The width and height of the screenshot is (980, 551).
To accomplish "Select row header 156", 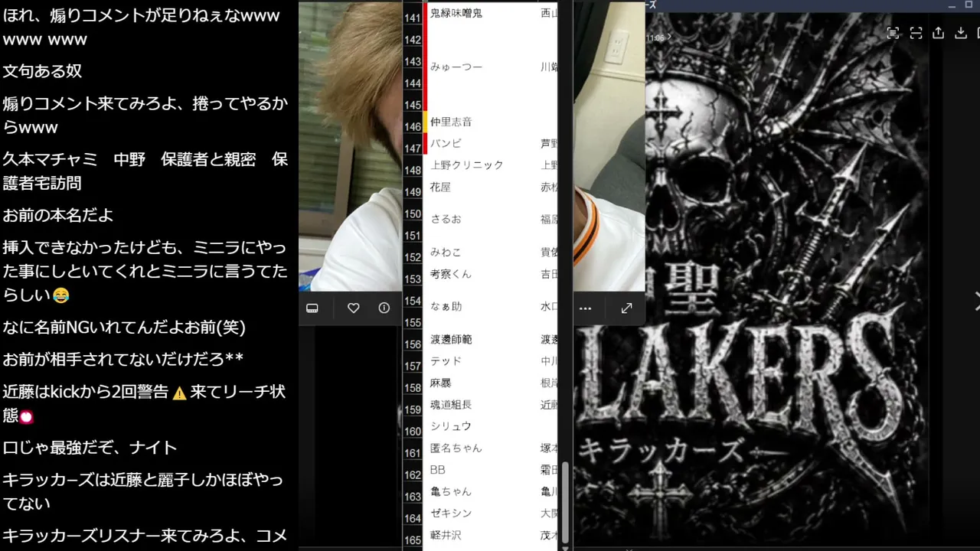I will [x=413, y=344].
